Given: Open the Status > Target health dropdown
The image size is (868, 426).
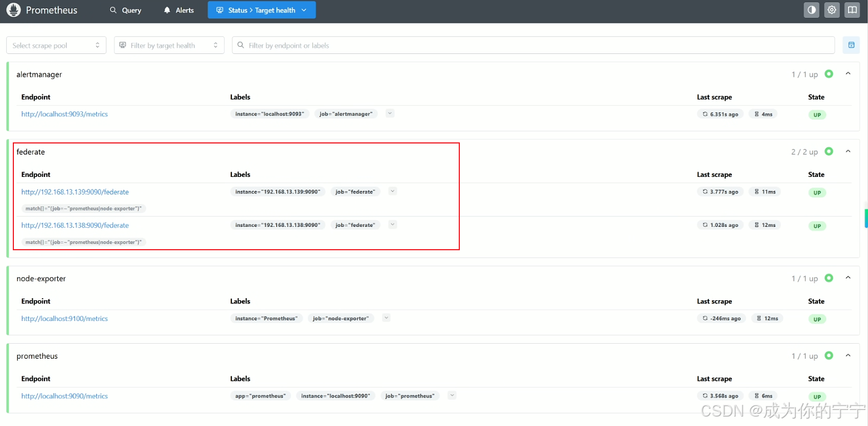Looking at the screenshot, I should click(261, 10).
